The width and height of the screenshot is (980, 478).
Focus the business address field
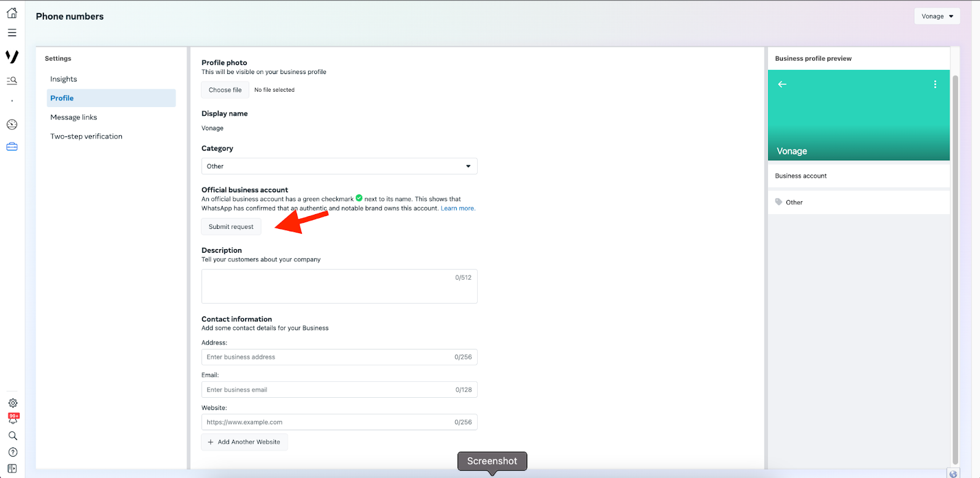(339, 357)
